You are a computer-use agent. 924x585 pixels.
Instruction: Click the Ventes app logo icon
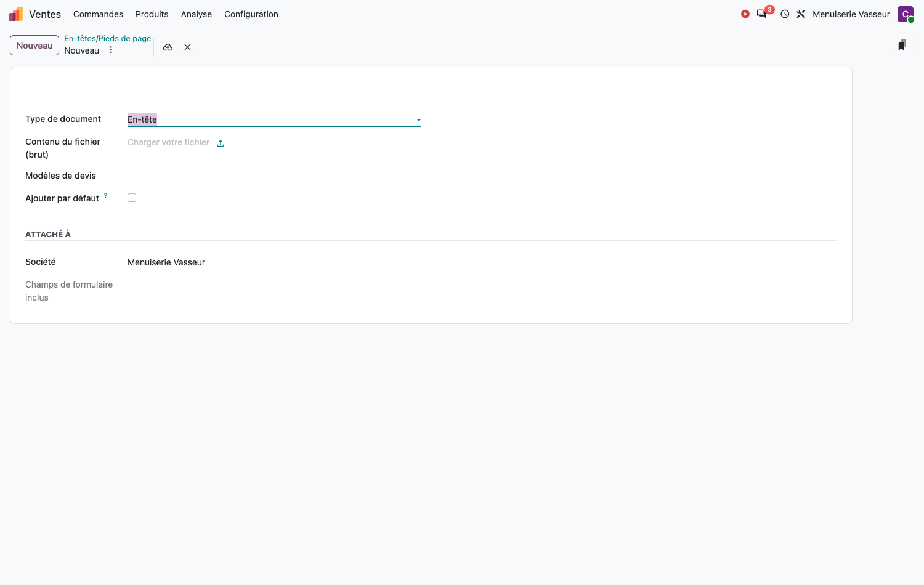click(x=16, y=14)
